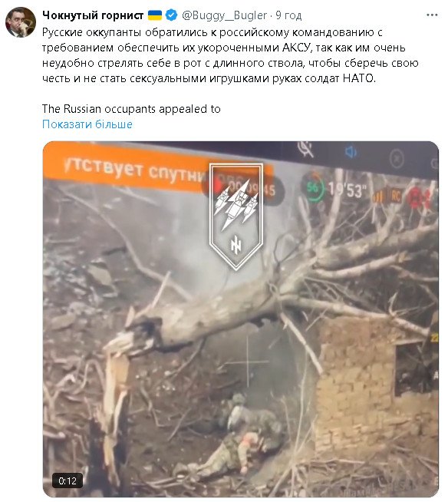448x502 pixels.
Task: Click the orange RC signal indicator
Action: (396, 196)
